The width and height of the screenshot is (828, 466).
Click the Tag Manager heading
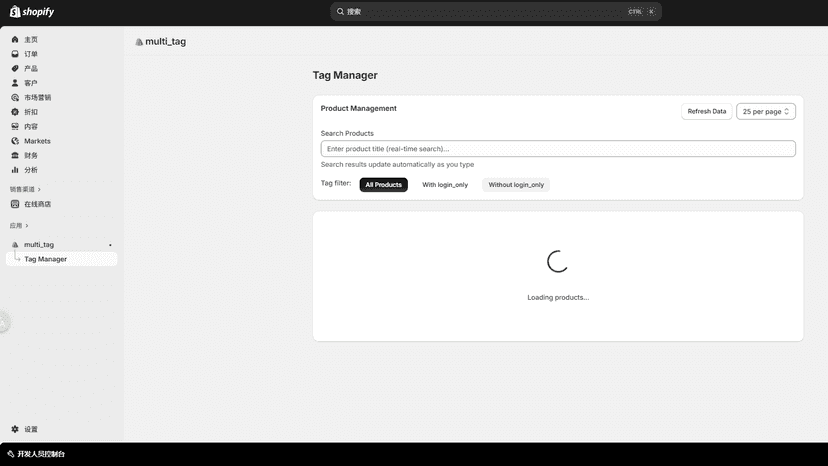pos(345,76)
